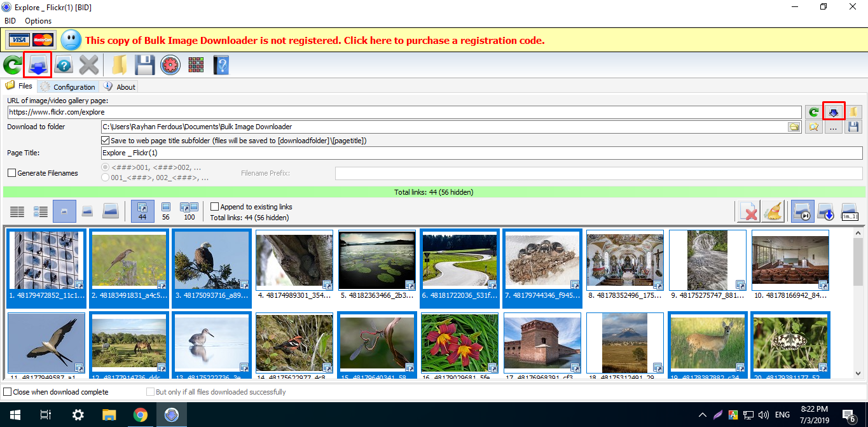Open Task View on the taskbar
This screenshot has height=427, width=868.
click(46, 415)
